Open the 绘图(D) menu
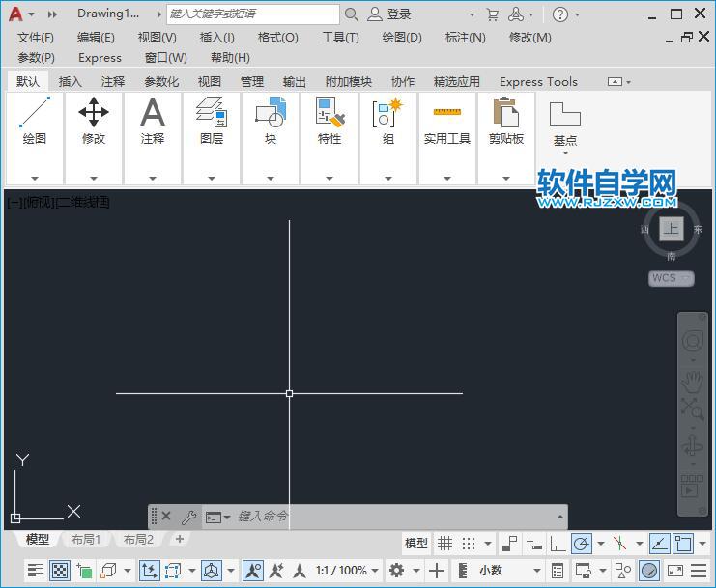Image resolution: width=716 pixels, height=588 pixels. coord(402,38)
